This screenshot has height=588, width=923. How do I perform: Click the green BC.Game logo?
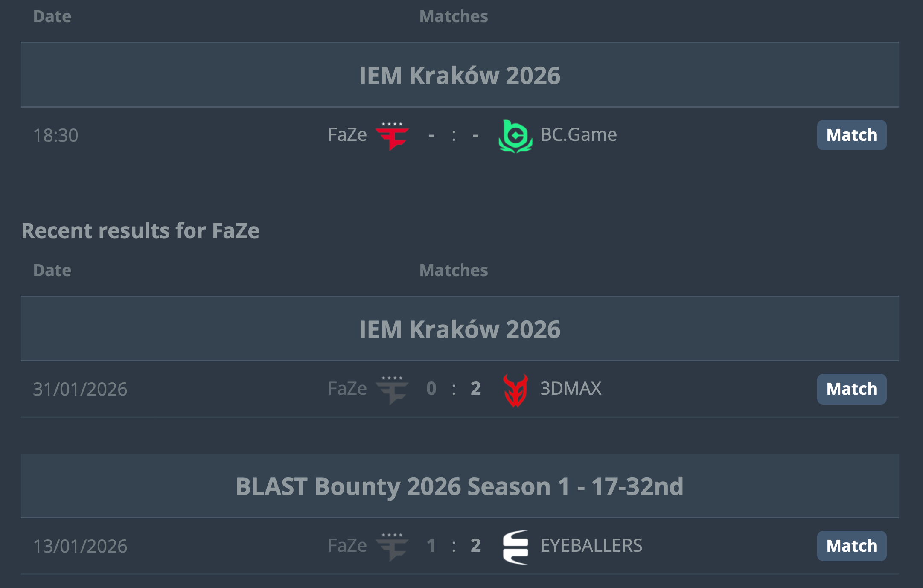[515, 136]
